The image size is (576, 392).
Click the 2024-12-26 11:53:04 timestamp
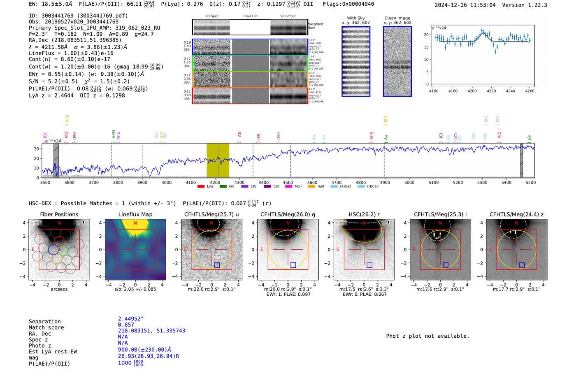(465, 5)
